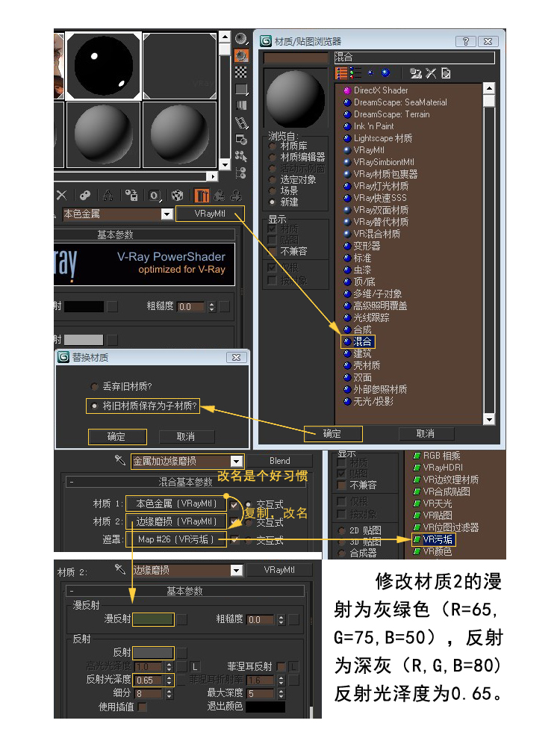The height and width of the screenshot is (747, 560).
Task: Select the 材质库 browse-from radio button
Action: click(x=273, y=146)
